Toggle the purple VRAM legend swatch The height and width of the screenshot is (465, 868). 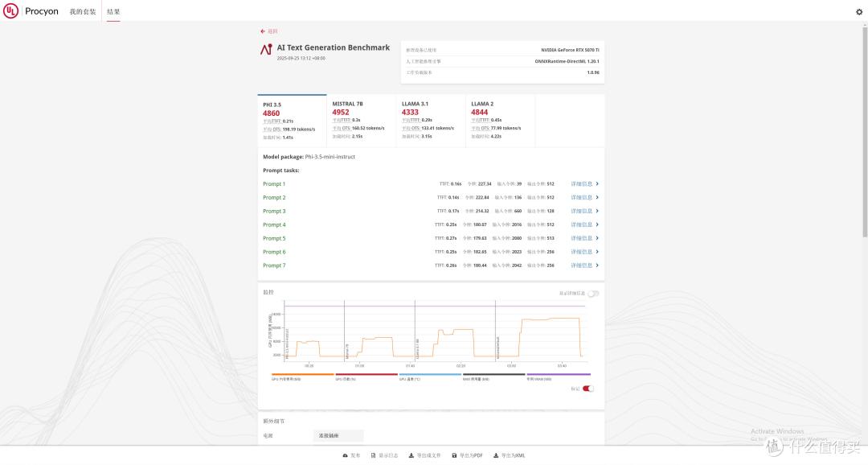pos(559,375)
